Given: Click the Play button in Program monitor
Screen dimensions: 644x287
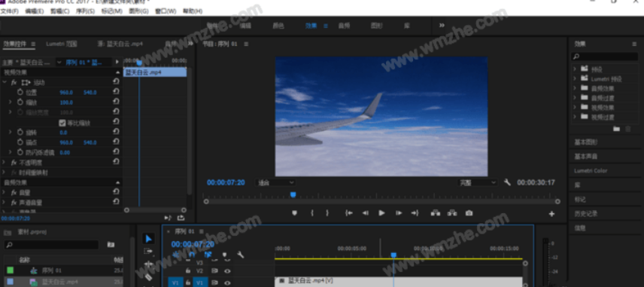Looking at the screenshot, I should click(x=381, y=213).
